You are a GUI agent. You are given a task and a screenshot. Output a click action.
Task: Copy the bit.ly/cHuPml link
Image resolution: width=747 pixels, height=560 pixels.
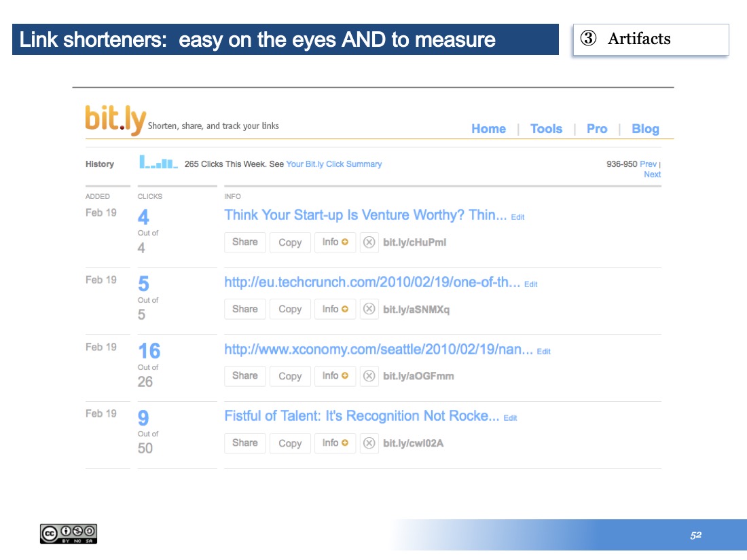(x=290, y=242)
